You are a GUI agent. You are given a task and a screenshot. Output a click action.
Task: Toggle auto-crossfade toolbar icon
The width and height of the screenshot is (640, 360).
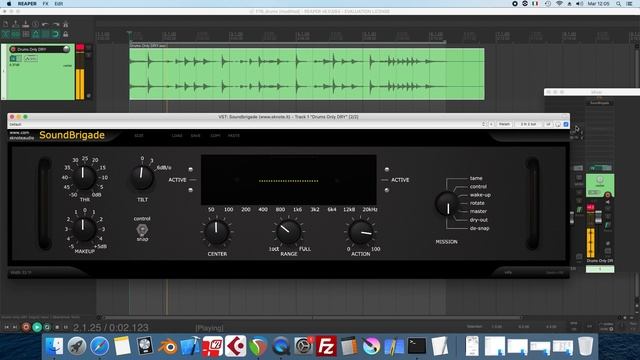click(6, 34)
